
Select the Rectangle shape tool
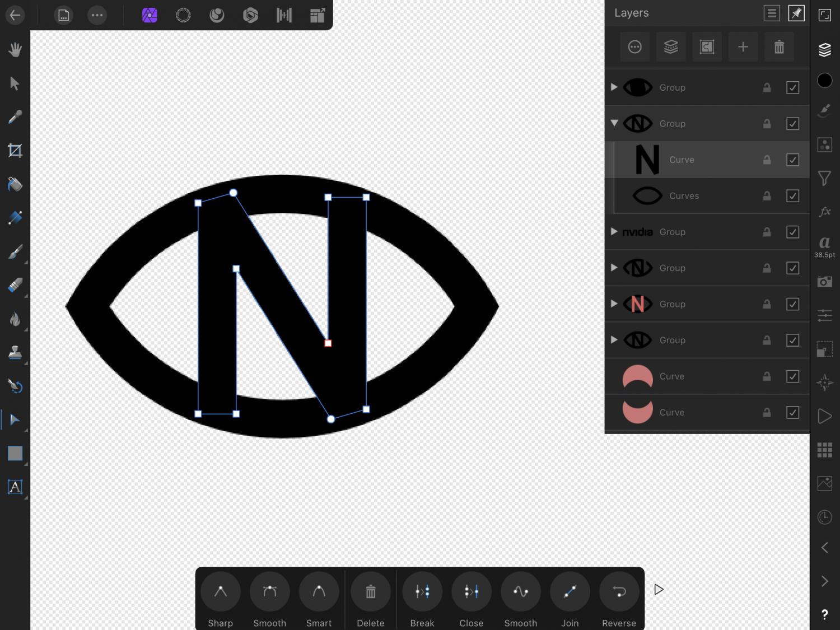click(15, 453)
